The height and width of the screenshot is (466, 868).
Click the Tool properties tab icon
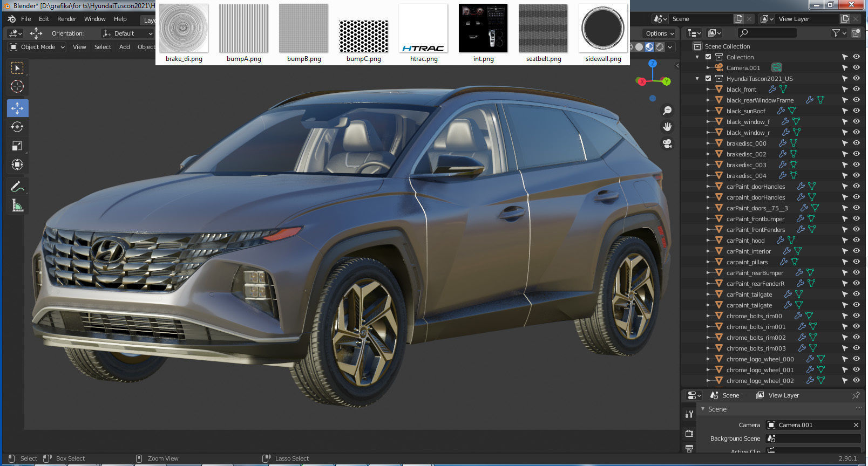pos(689,414)
